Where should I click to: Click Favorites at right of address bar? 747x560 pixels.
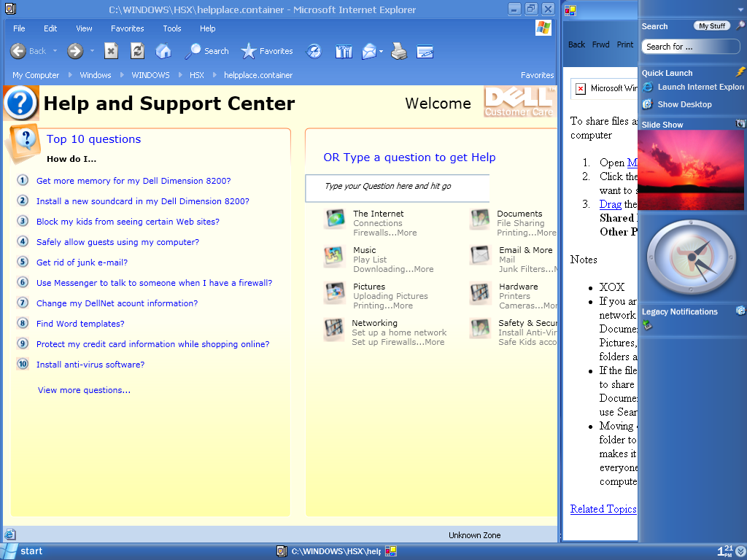click(x=538, y=75)
